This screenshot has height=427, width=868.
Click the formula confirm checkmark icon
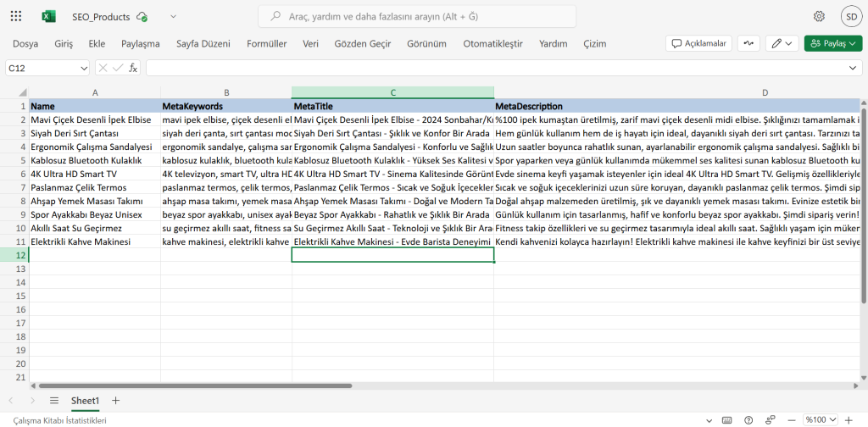[x=117, y=68]
